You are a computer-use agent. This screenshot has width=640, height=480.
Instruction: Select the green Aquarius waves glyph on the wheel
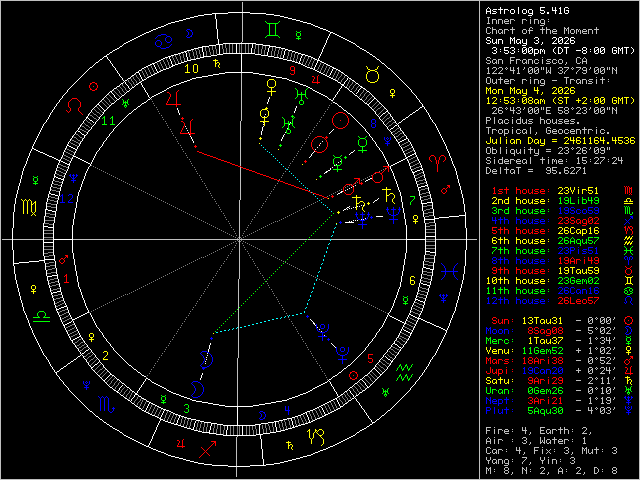(x=404, y=373)
